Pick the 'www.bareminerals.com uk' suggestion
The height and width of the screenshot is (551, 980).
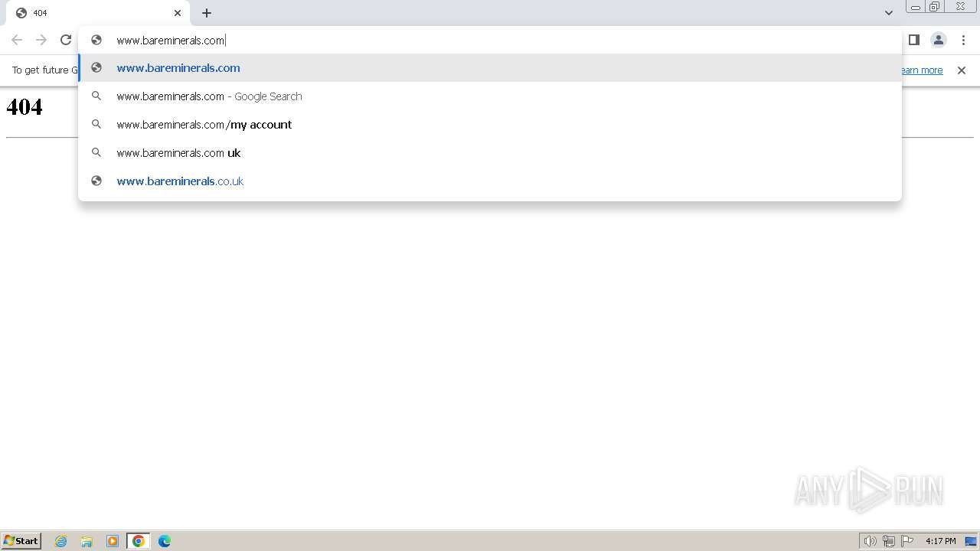[490, 153]
